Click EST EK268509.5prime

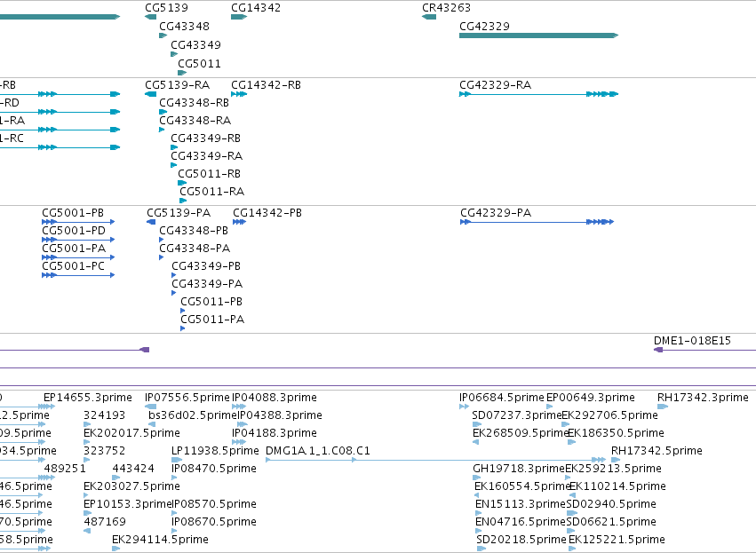click(521, 433)
